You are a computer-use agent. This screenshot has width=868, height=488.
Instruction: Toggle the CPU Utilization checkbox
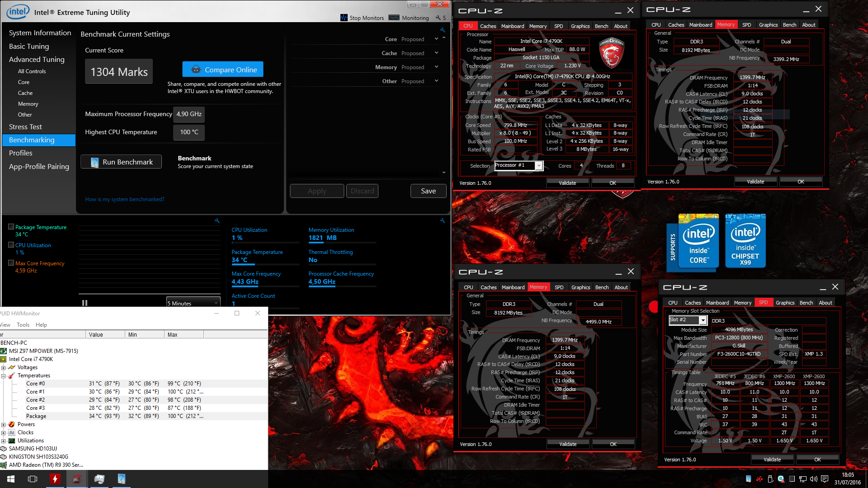11,245
